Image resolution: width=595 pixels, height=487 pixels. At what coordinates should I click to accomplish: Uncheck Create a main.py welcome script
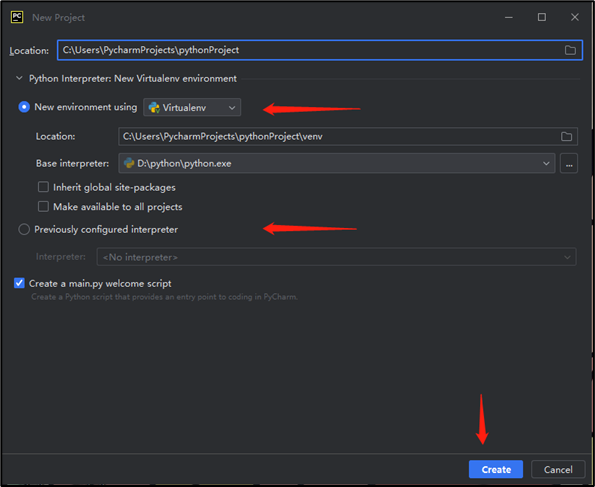[19, 283]
